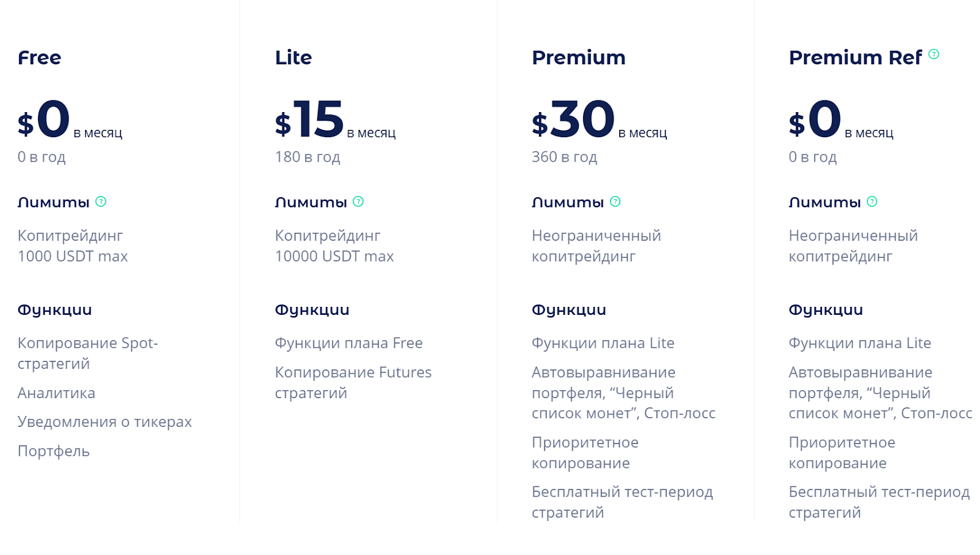
Task: Select the Free plan heading
Action: click(39, 58)
